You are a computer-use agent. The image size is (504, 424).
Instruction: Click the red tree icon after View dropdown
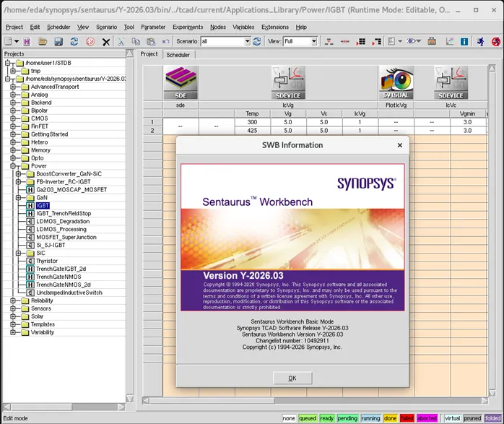(x=329, y=41)
